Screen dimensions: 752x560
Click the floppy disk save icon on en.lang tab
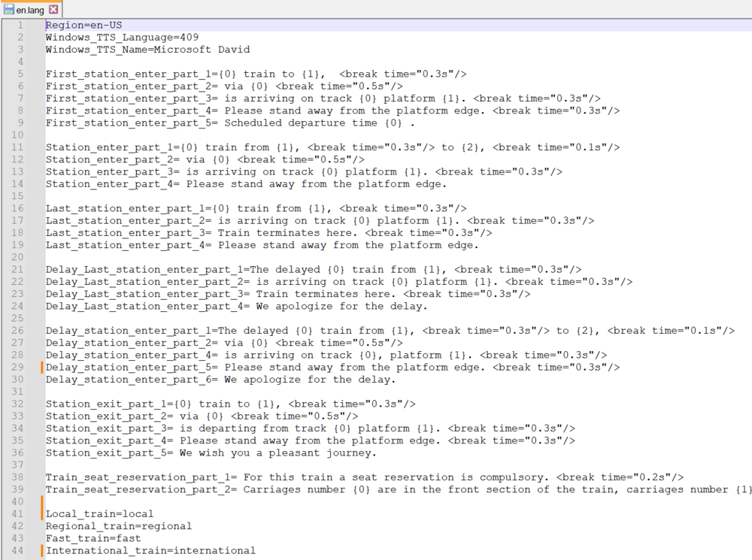[x=8, y=10]
